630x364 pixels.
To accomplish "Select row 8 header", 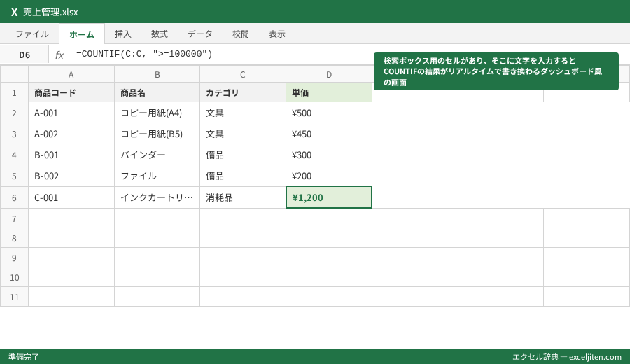I will (x=14, y=238).
